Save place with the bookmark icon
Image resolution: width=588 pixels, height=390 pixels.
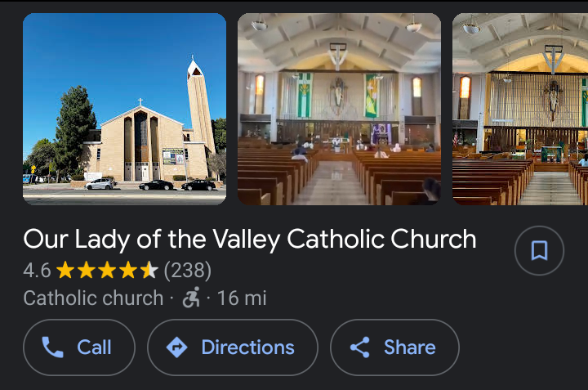point(539,250)
